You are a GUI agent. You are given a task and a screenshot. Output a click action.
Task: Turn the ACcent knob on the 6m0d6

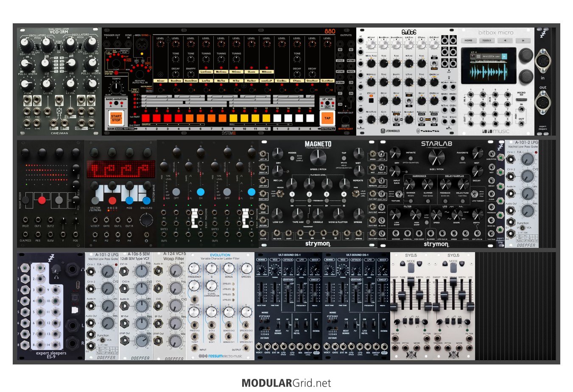point(371,44)
